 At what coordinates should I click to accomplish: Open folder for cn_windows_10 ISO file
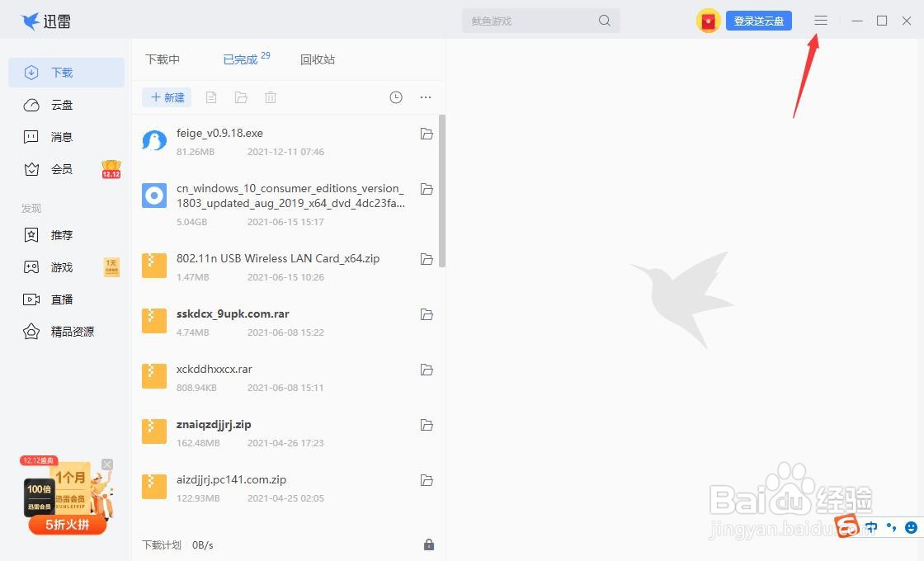[x=427, y=189]
